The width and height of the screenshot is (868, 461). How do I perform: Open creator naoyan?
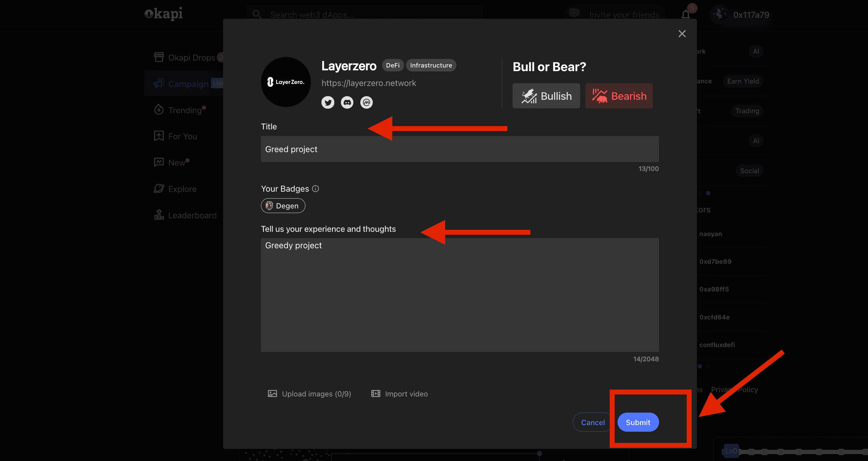pos(710,234)
